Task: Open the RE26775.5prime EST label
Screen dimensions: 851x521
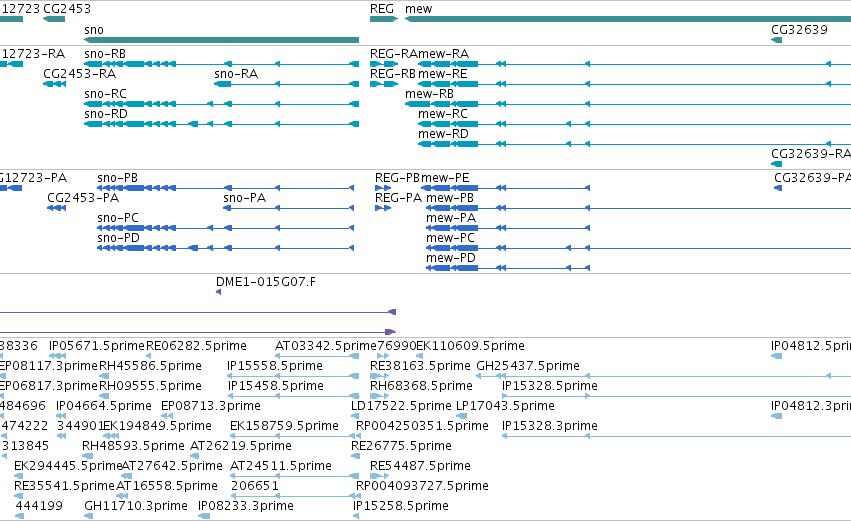Action: click(401, 447)
